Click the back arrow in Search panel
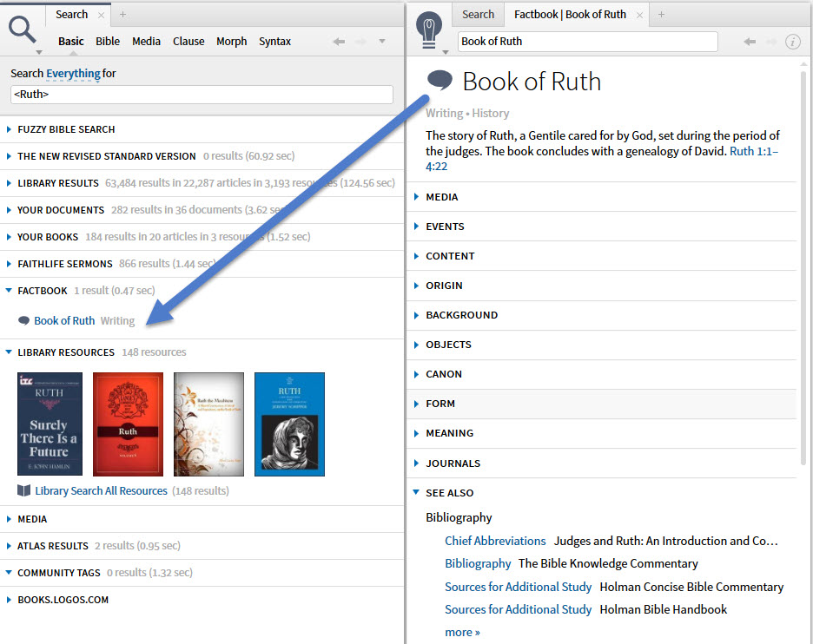The image size is (813, 644). [x=339, y=42]
